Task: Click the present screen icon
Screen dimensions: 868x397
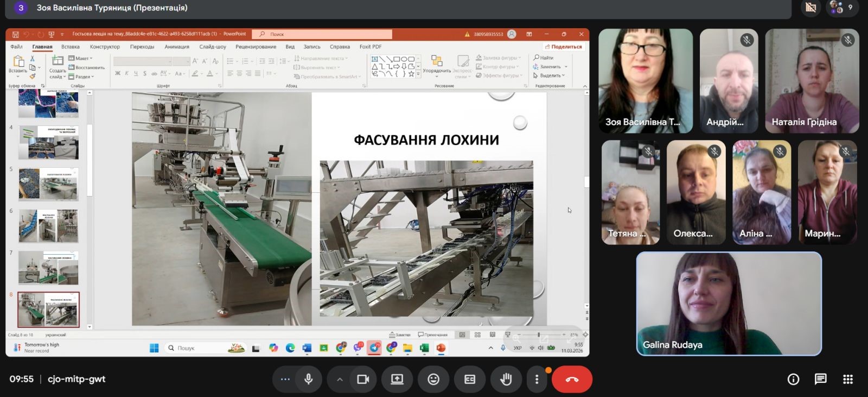Action: pyautogui.click(x=397, y=379)
